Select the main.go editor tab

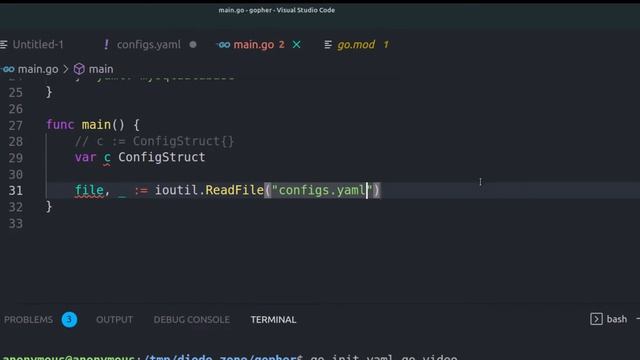coord(253,44)
